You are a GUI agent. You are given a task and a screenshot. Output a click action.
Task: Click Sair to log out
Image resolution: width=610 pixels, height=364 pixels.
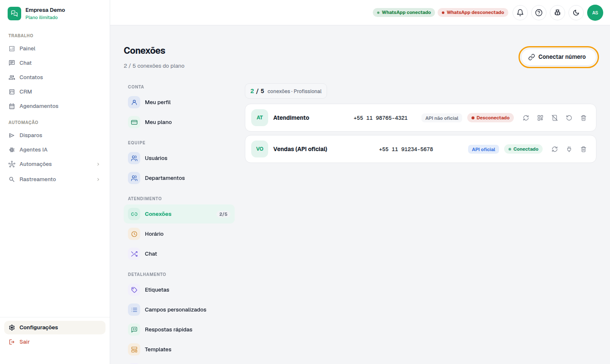(x=55, y=342)
